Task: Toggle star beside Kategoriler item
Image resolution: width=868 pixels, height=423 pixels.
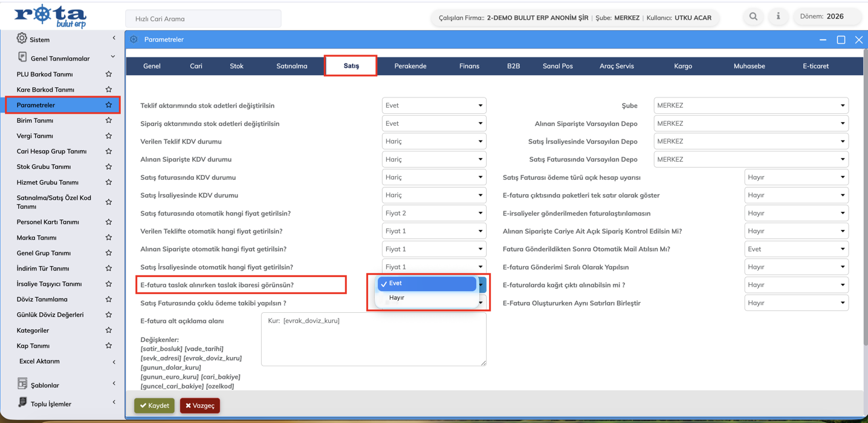Action: pyautogui.click(x=109, y=330)
